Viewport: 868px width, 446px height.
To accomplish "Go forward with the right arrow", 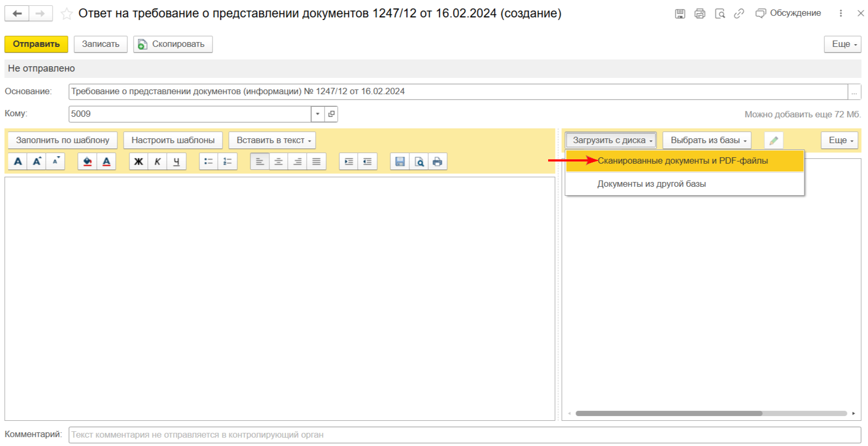I will coord(41,14).
